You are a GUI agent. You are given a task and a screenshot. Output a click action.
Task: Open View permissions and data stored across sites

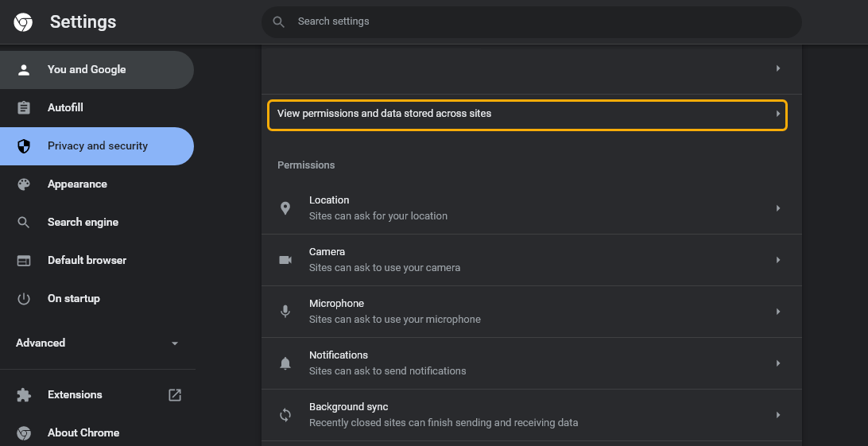coord(527,115)
